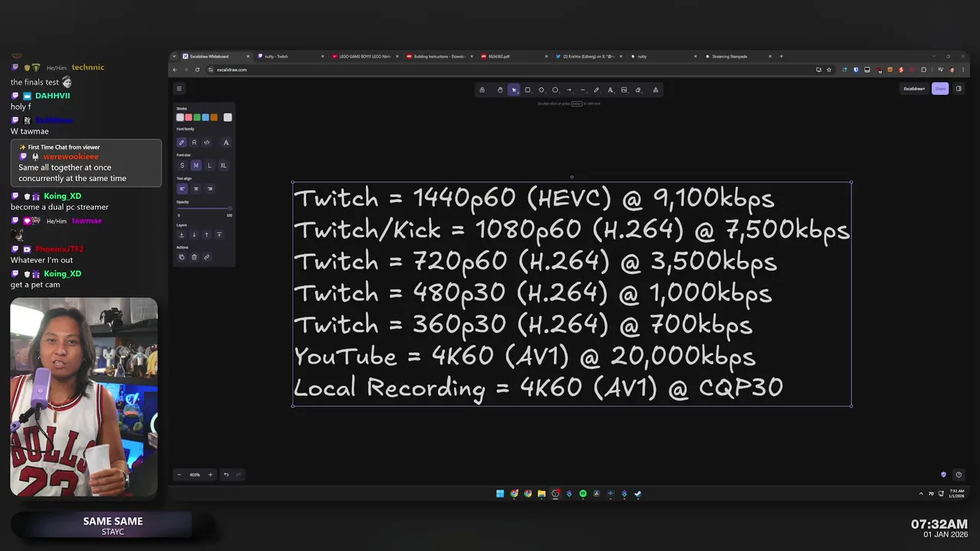This screenshot has width=980, height=551.
Task: Add a link to selected element
Action: 207,257
